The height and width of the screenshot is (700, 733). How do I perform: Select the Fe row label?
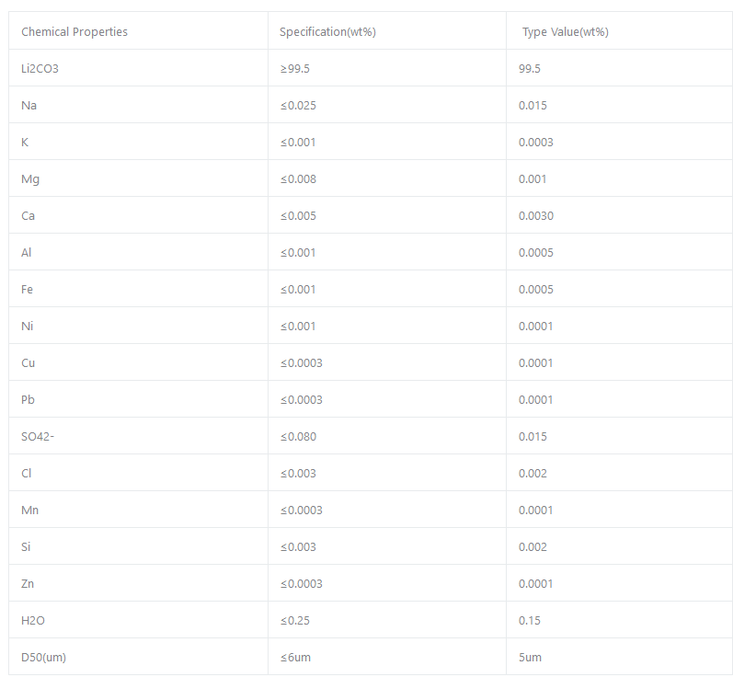28,290
